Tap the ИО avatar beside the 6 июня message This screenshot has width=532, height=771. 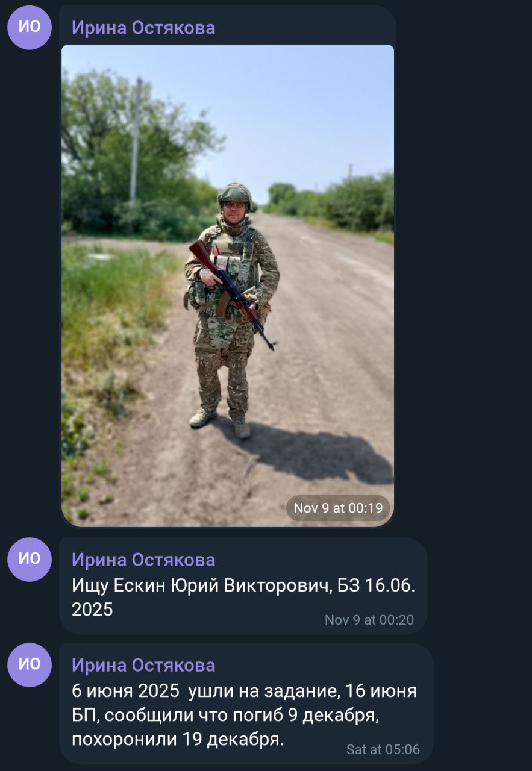(30, 664)
